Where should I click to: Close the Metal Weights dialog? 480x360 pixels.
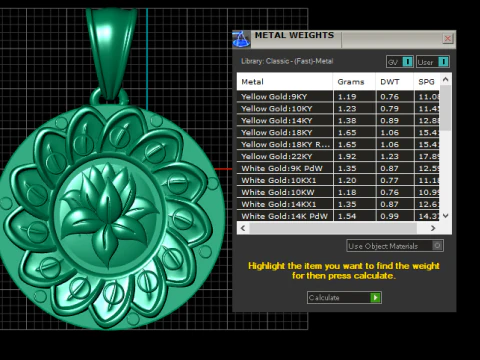click(x=448, y=39)
